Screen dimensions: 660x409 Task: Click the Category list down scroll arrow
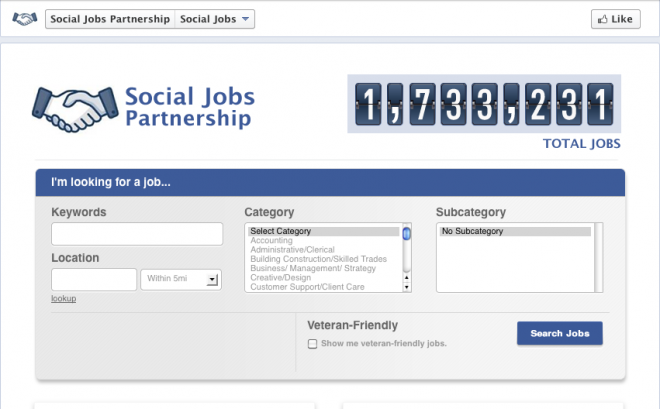pos(406,287)
